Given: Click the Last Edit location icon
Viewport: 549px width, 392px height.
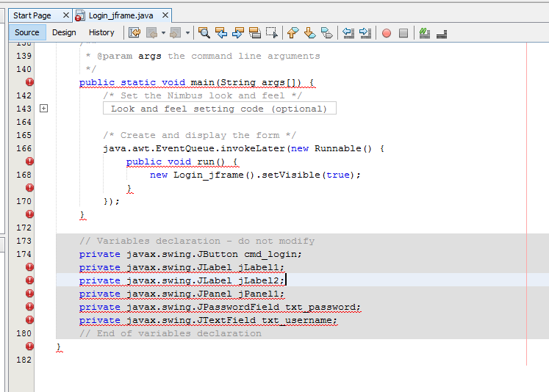Looking at the screenshot, I should tap(134, 33).
